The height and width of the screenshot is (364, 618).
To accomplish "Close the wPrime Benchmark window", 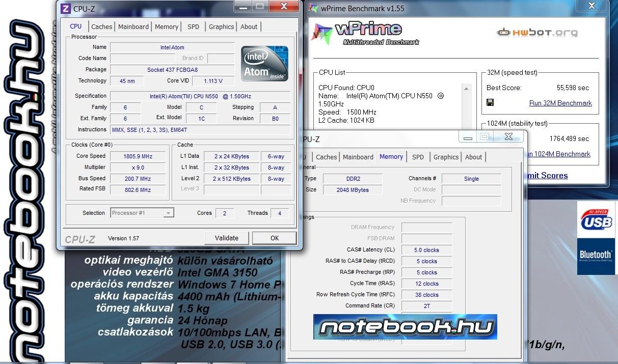I will tap(592, 6).
